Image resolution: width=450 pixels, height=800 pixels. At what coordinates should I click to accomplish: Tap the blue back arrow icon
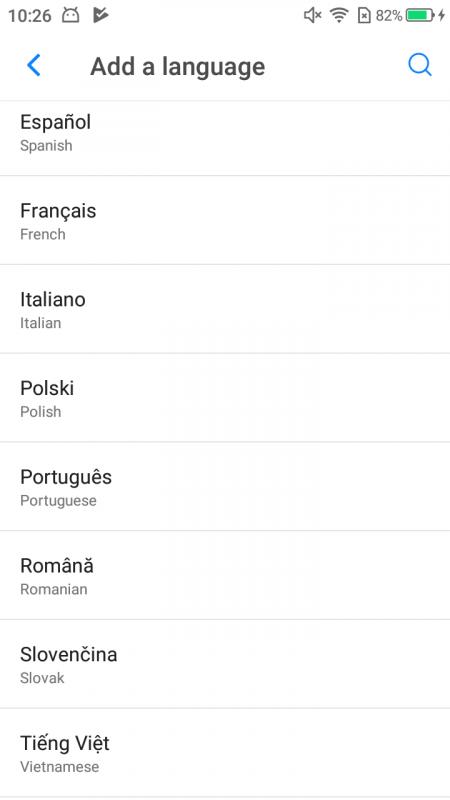click(x=34, y=65)
